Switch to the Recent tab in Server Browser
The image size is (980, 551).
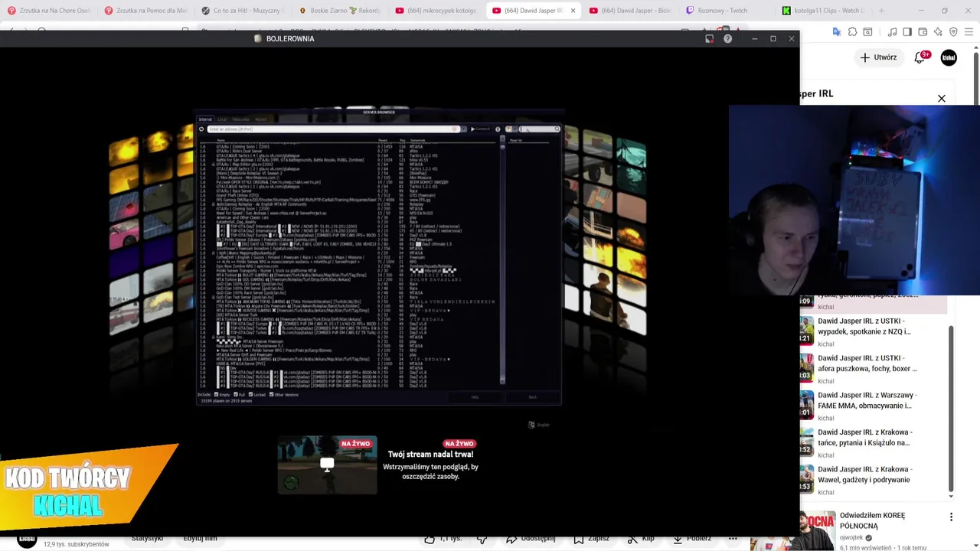[261, 119]
